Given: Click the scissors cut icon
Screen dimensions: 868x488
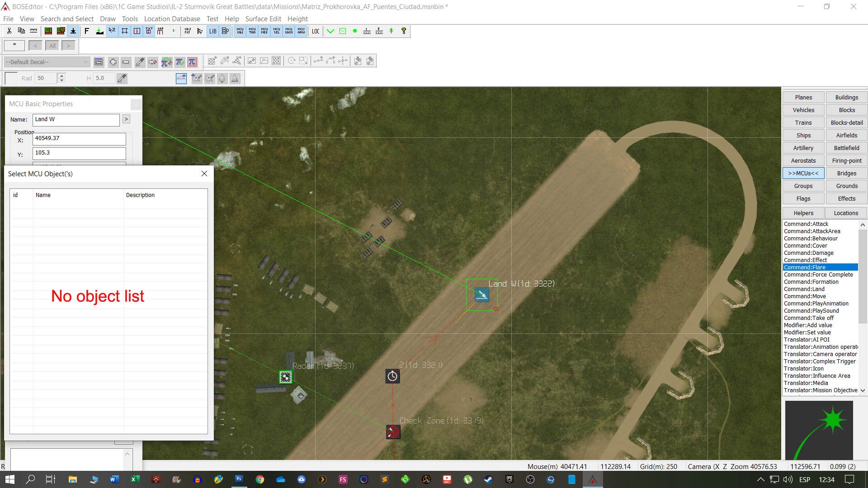Looking at the screenshot, I should click(x=9, y=31).
